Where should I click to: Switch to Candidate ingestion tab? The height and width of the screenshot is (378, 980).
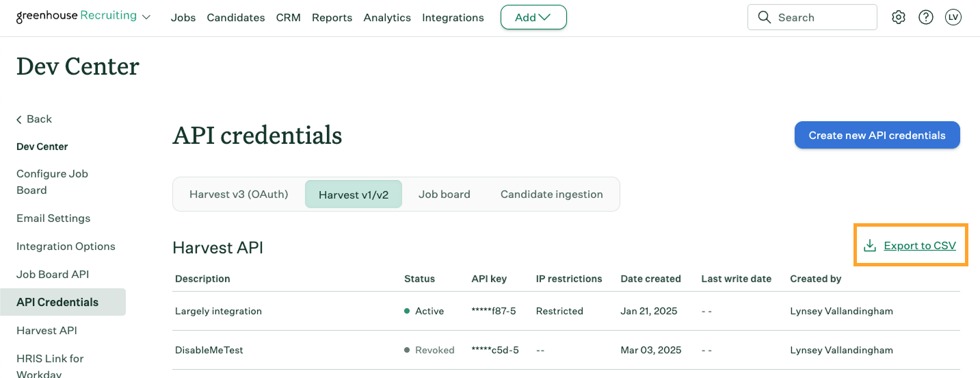pyautogui.click(x=551, y=194)
